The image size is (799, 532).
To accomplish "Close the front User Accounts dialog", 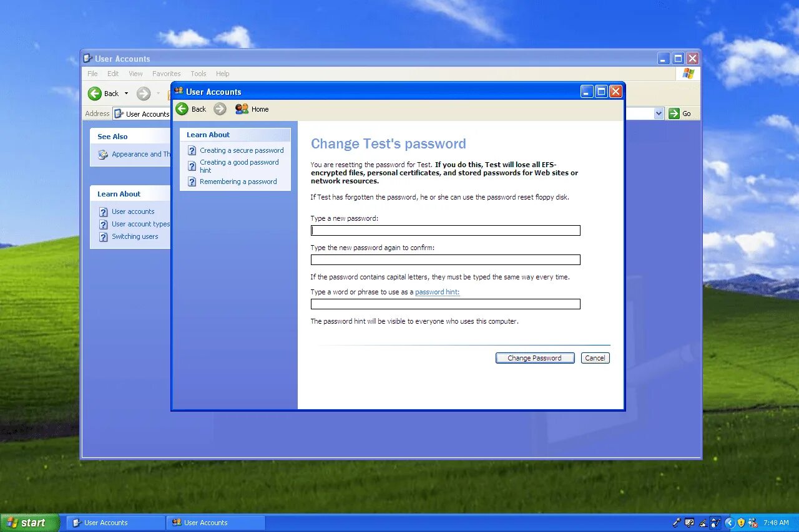I will [615, 92].
